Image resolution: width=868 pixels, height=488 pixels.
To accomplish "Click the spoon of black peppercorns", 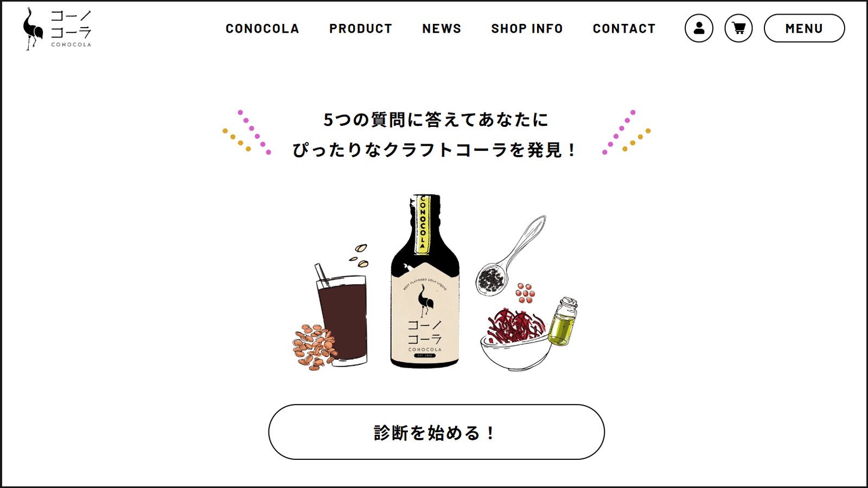I will (x=510, y=256).
